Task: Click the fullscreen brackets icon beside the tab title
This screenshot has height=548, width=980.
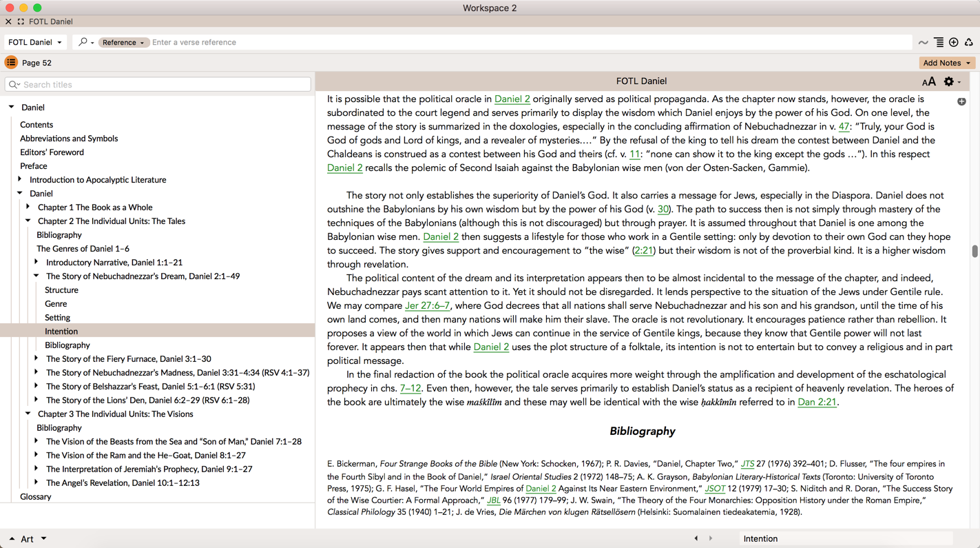Action: coord(21,22)
